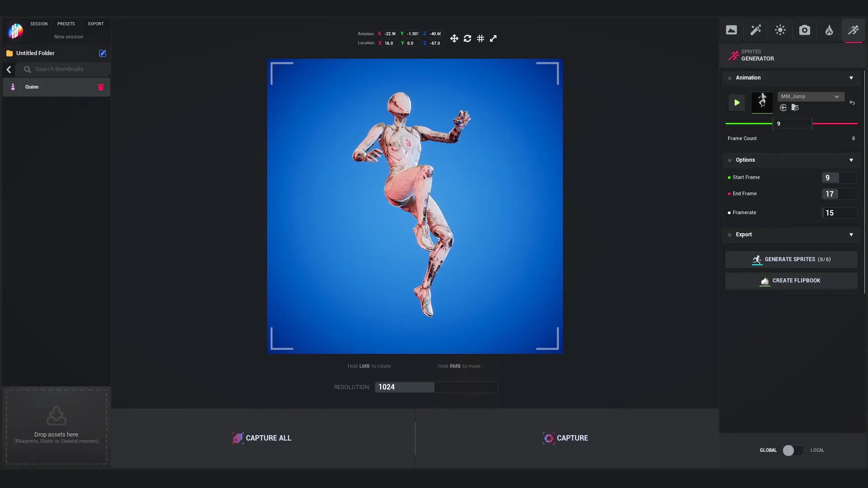Screen dimensions: 868x488
Task: Open the magic wand effects tab
Action: point(755,30)
